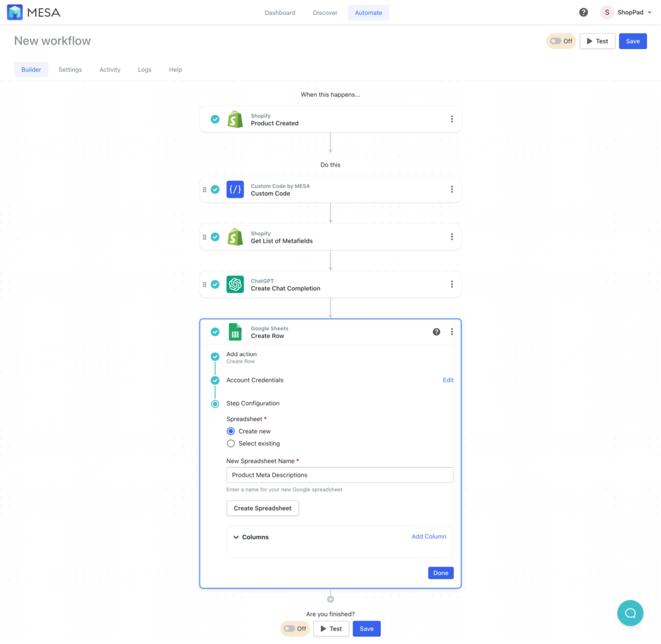Open the chat support bubble
Screen dimensions: 661x644
point(630,612)
